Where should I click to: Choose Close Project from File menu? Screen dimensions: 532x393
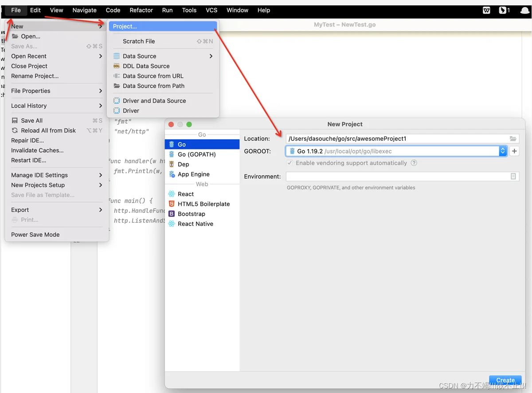tap(57, 66)
